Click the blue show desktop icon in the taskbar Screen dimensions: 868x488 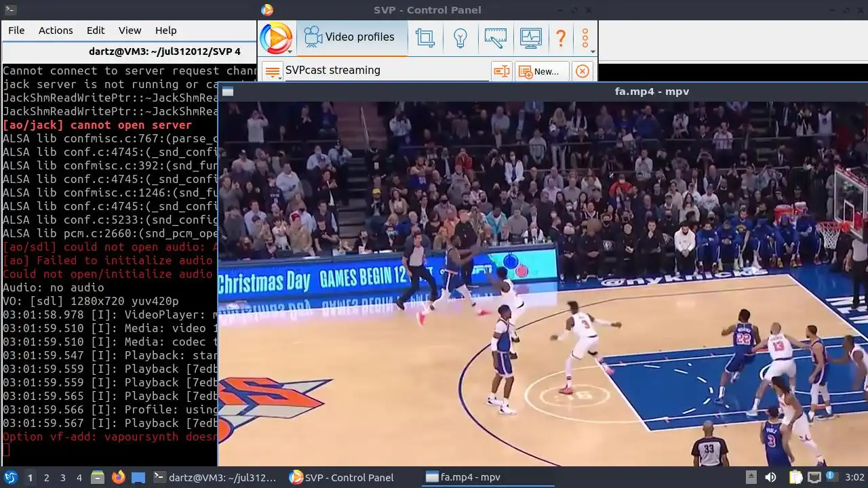click(138, 478)
